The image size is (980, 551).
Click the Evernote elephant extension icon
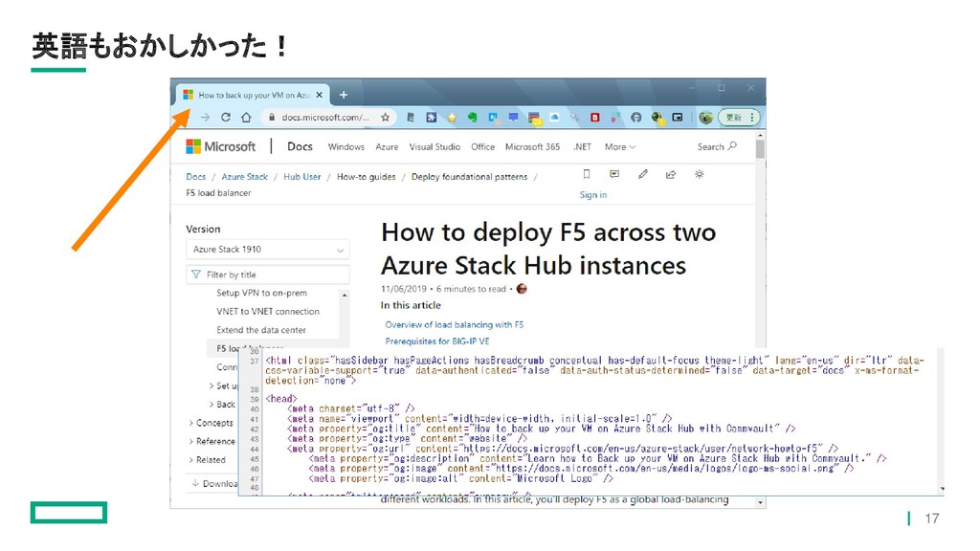point(473,117)
